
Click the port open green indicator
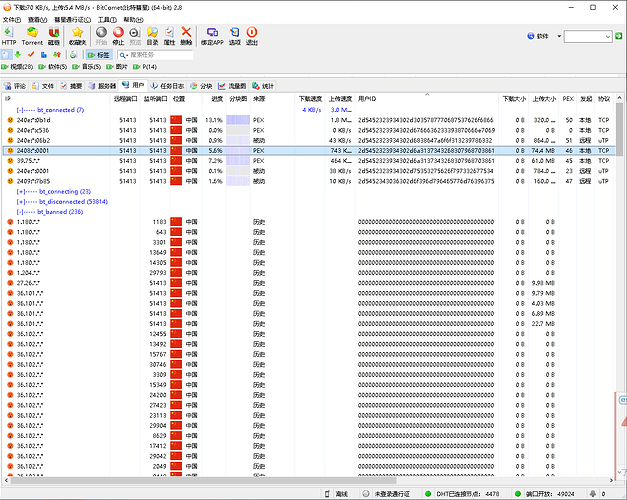(517, 494)
